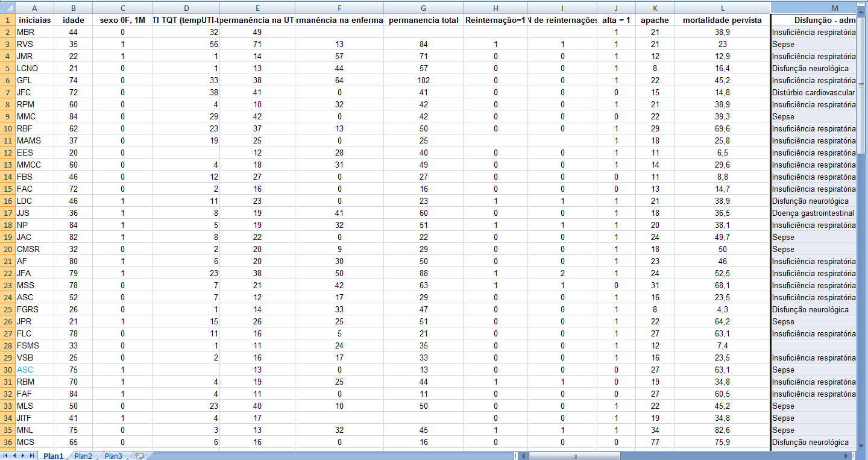Select the highlighted column M header
The width and height of the screenshot is (868, 460).
pyautogui.click(x=813, y=7)
